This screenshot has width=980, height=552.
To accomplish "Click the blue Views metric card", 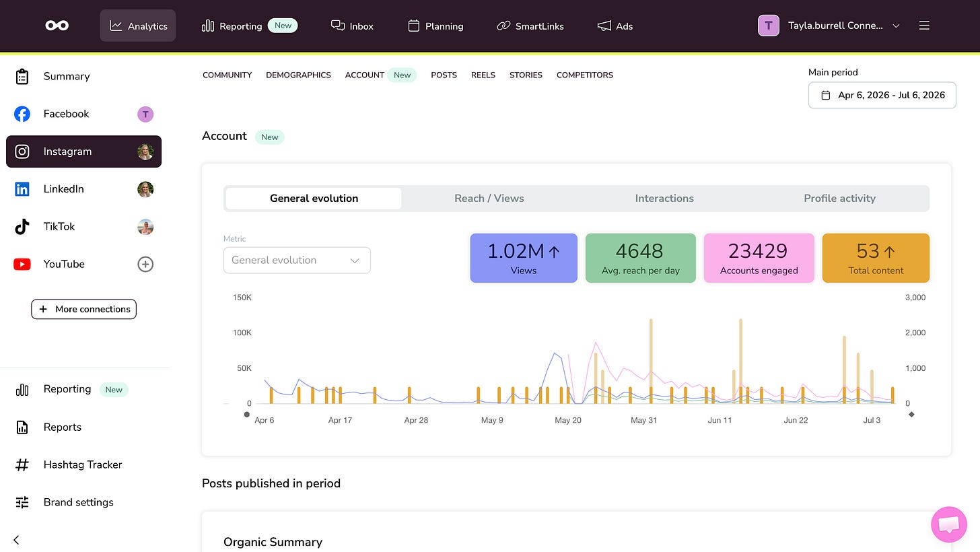I will coord(524,258).
